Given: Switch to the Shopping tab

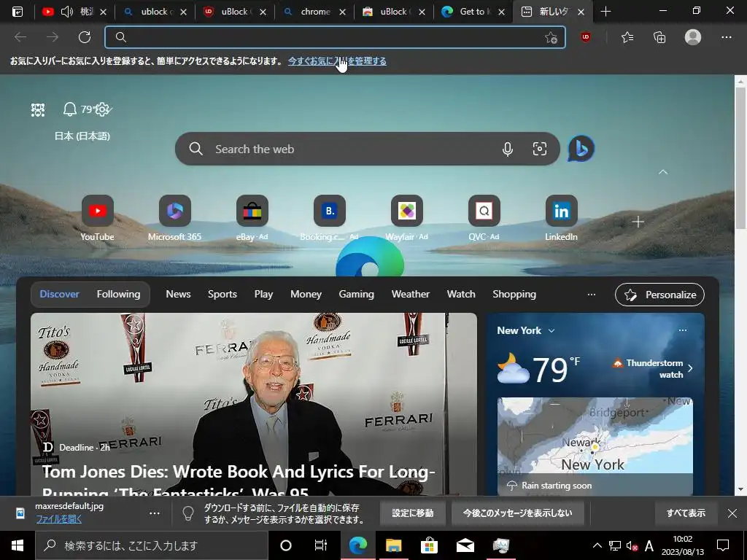Looking at the screenshot, I should [x=514, y=295].
